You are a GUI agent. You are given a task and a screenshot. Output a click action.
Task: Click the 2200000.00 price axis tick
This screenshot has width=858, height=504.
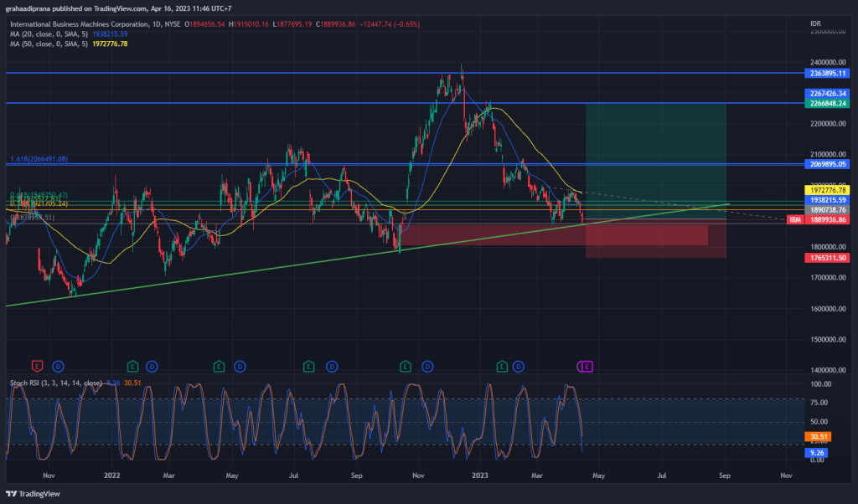(x=828, y=124)
